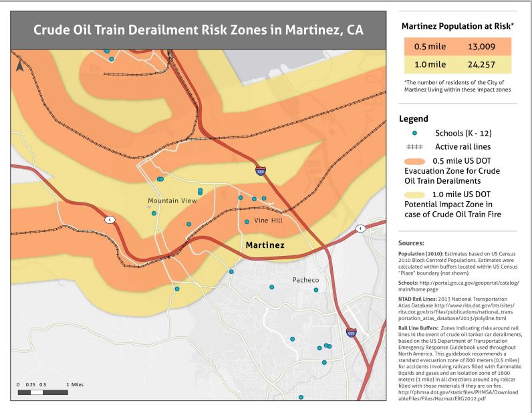
Task: Click the small marker icon under Mountain View
Action: coord(148,207)
